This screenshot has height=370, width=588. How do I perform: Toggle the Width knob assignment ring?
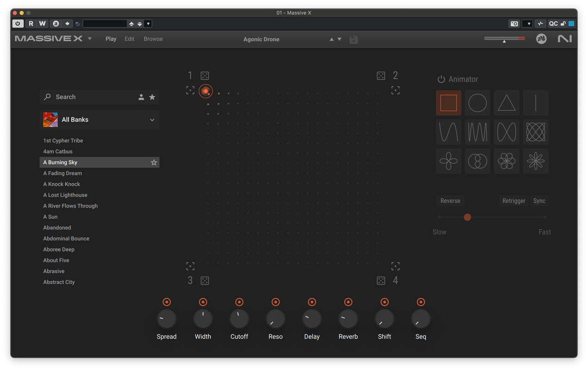tap(203, 302)
